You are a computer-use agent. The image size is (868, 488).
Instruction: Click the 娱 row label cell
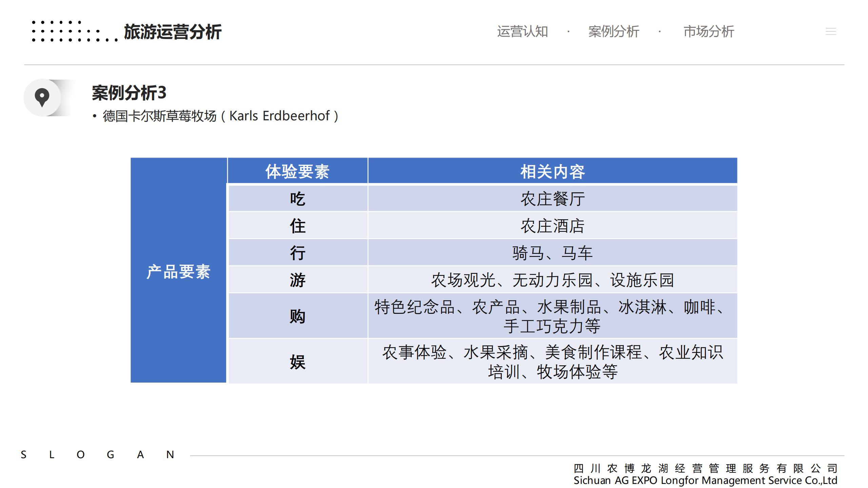(x=297, y=362)
